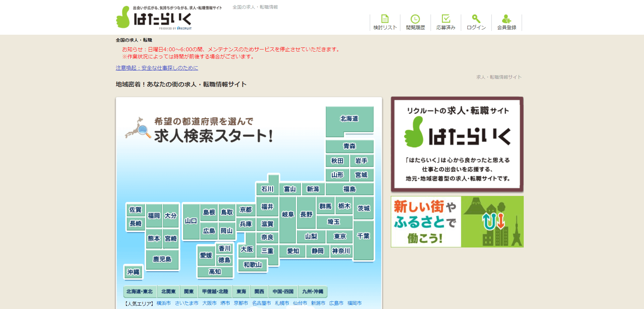Image resolution: width=644 pixels, height=309 pixels.
Task: Select 神奈川 on the map
Action: [x=341, y=251]
